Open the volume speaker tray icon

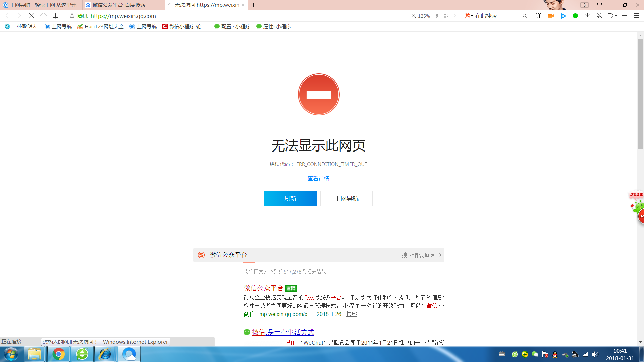click(x=595, y=354)
